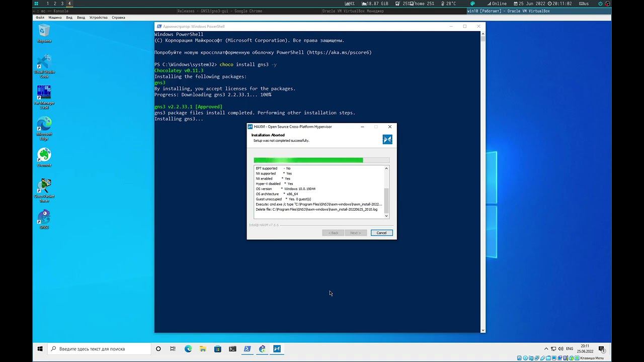Click the power icon in the top panel
The width and height of the screenshot is (644, 362).
[x=600, y=4]
